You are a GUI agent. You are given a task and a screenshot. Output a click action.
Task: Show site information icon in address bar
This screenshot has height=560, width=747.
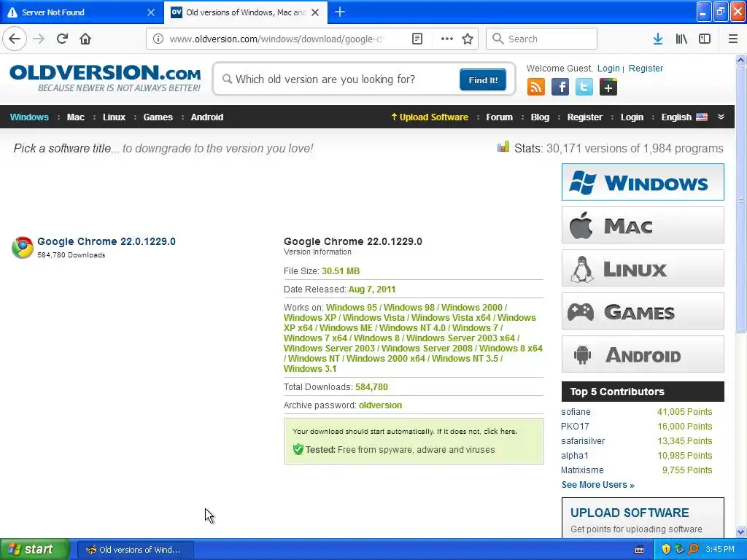click(158, 39)
